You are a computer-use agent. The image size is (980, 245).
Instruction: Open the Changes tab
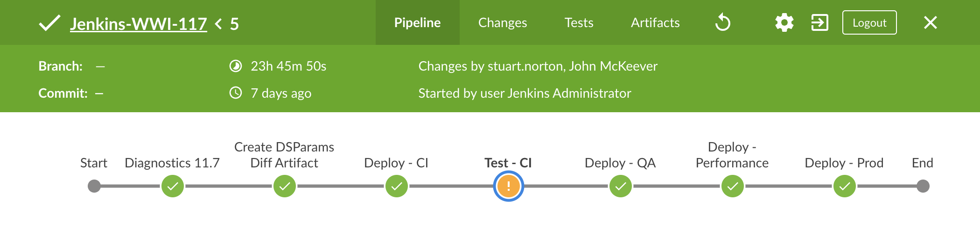click(502, 22)
